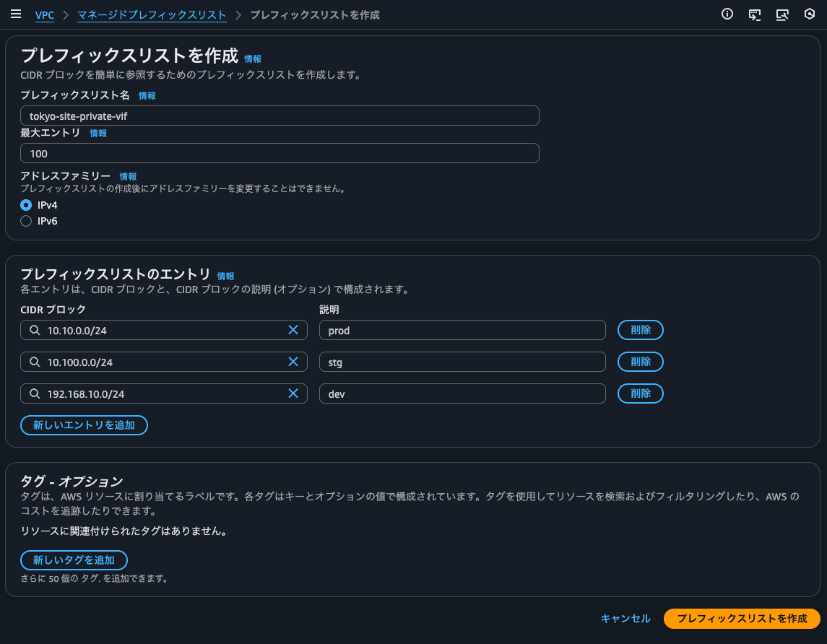Click the monitor-with-wrench diagnostics header icon

782,14
